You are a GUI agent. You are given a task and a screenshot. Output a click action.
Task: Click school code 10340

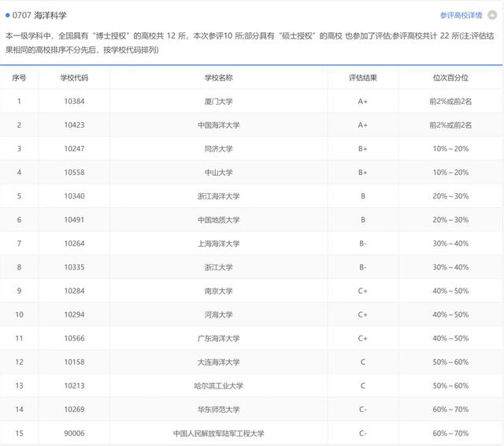pyautogui.click(x=74, y=196)
